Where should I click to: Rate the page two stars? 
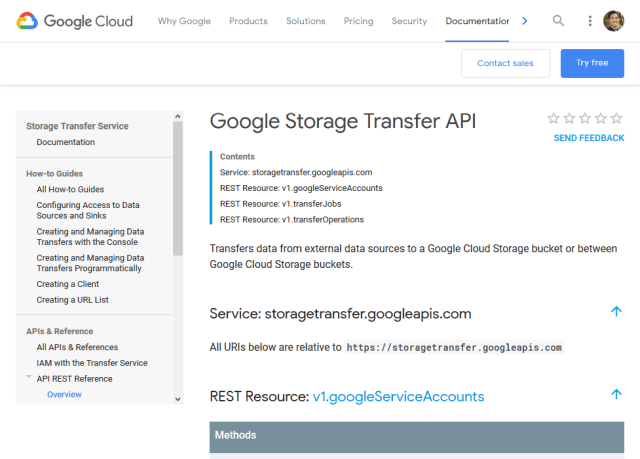point(569,118)
